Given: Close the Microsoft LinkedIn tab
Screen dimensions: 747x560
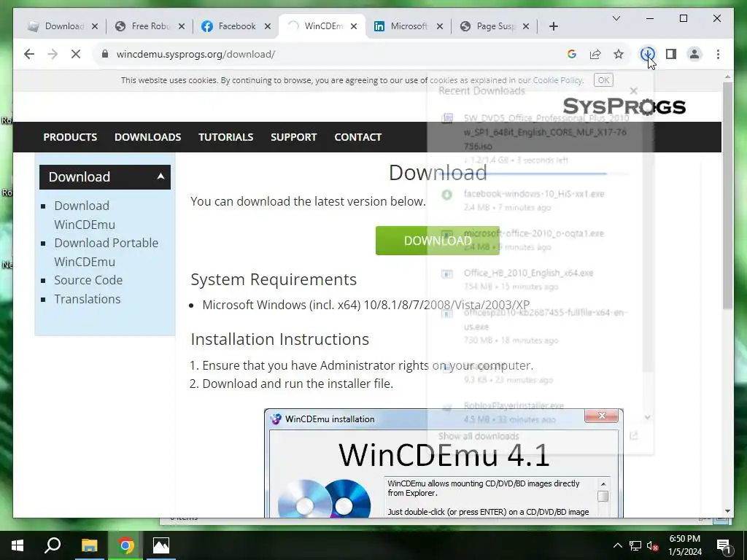Looking at the screenshot, I should pos(440,26).
